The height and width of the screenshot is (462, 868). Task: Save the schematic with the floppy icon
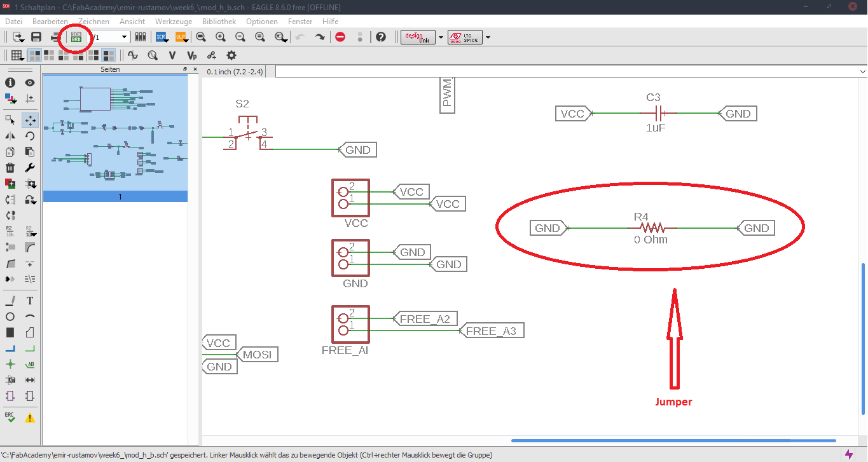click(36, 37)
